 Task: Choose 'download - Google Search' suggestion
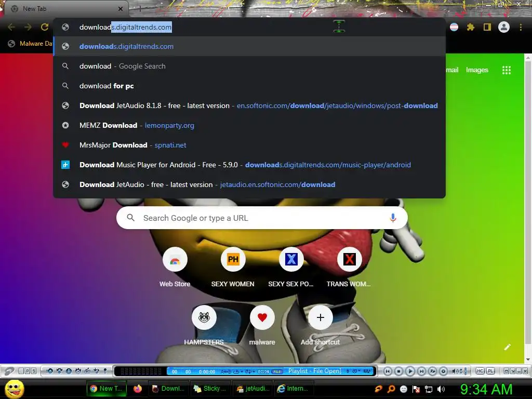[x=249, y=66]
